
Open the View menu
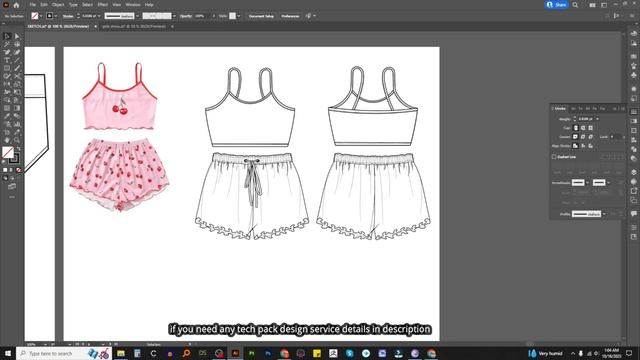[117, 5]
